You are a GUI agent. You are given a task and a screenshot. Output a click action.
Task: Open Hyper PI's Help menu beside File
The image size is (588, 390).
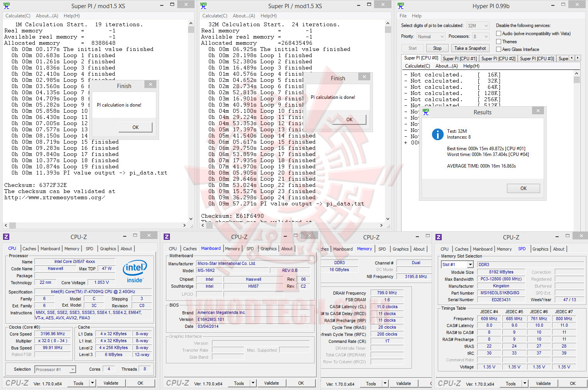pyautogui.click(x=417, y=16)
